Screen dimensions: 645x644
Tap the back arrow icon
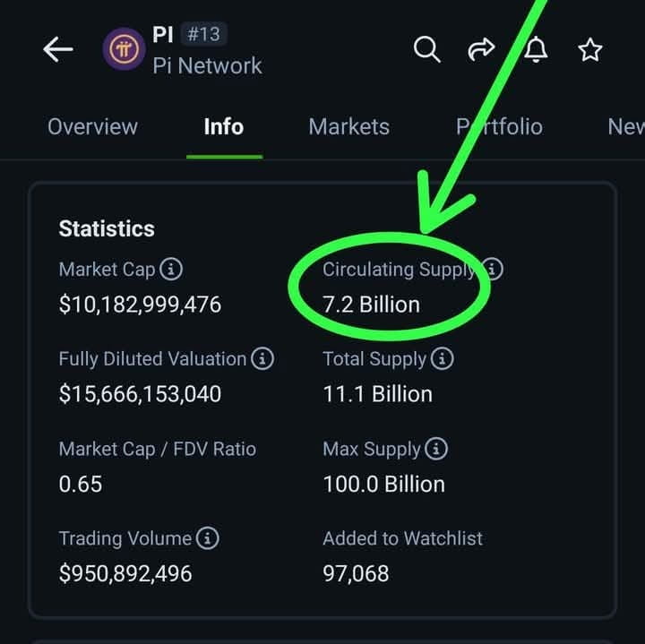58,49
